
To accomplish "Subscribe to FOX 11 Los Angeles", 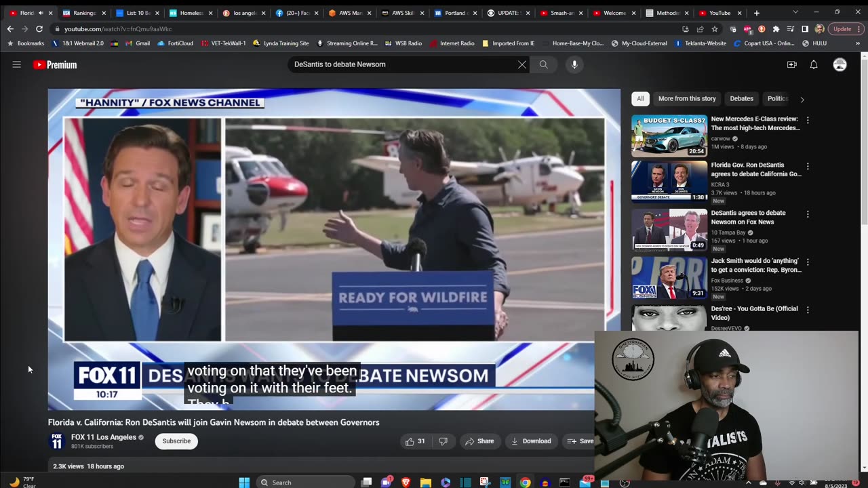I will click(x=176, y=441).
